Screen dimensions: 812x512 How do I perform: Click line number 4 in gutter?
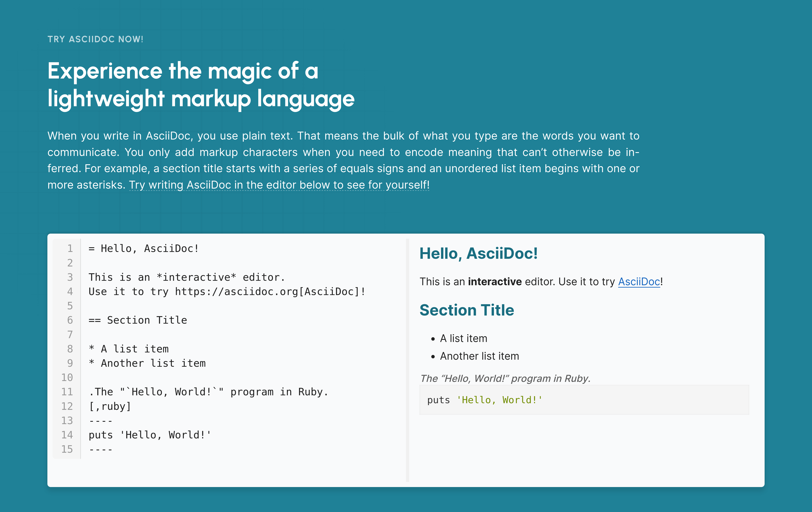70,291
